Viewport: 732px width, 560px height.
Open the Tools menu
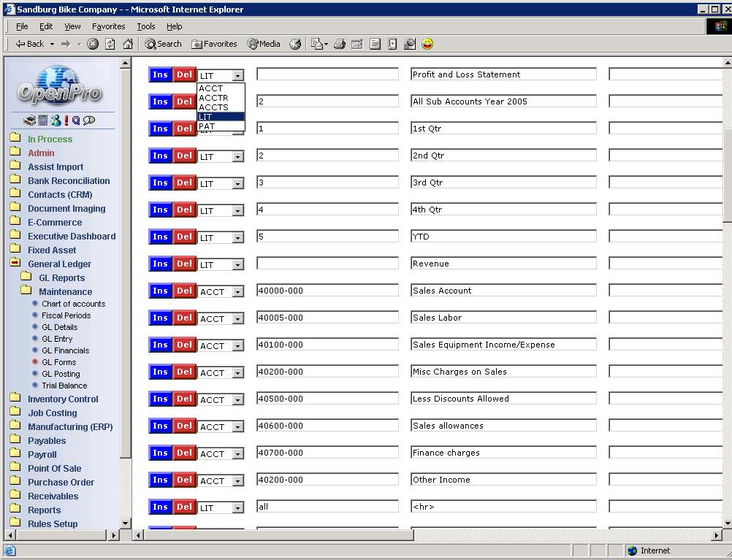pyautogui.click(x=146, y=26)
